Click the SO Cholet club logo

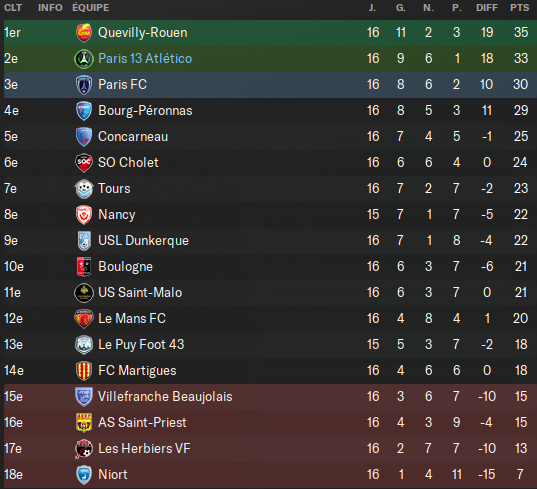click(84, 163)
